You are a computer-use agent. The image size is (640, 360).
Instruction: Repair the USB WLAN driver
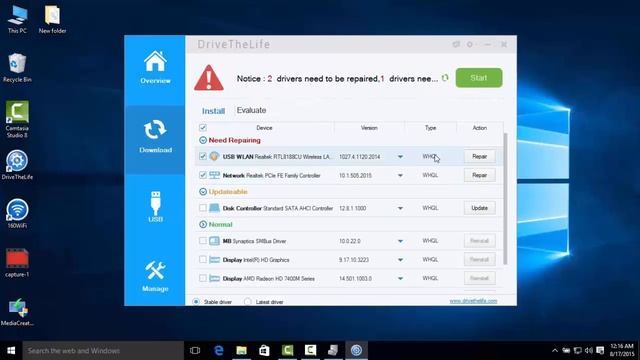(480, 156)
